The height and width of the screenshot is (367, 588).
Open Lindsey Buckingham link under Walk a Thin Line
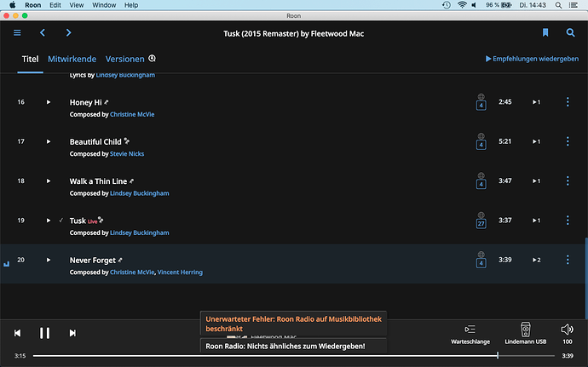point(140,193)
